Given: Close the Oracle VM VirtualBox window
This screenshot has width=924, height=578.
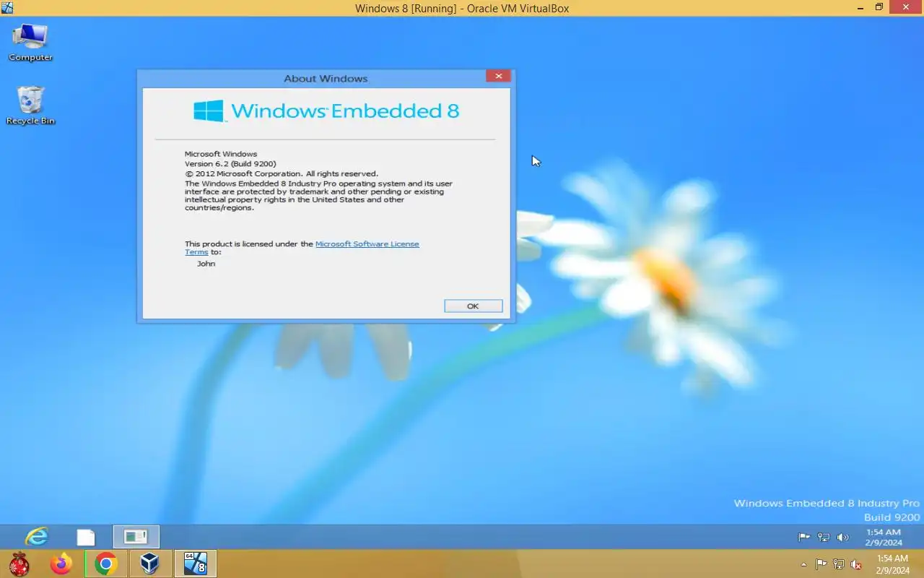Looking at the screenshot, I should click(x=907, y=7).
